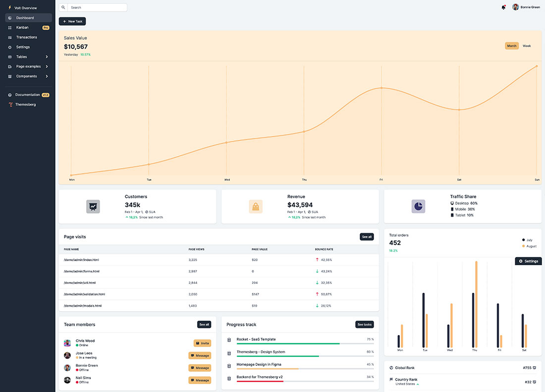This screenshot has height=392, width=545.
Task: Switch the sales chart to Week view
Action: point(526,45)
